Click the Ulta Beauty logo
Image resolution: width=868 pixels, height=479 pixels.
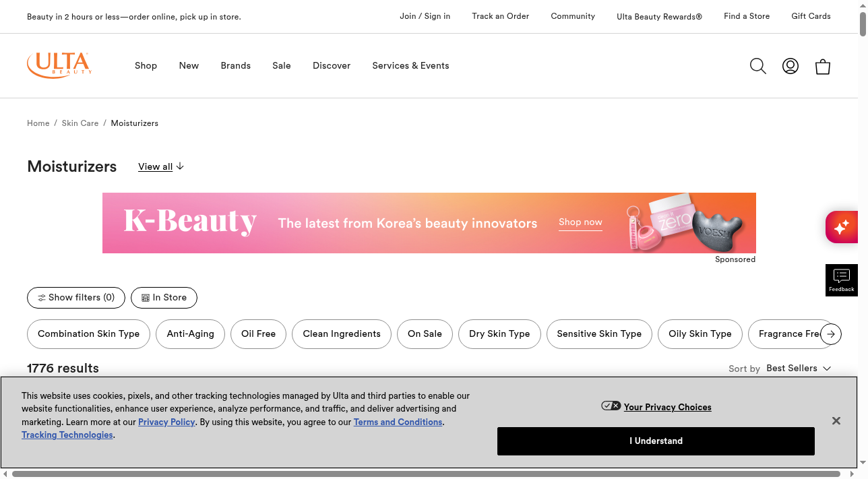point(59,65)
